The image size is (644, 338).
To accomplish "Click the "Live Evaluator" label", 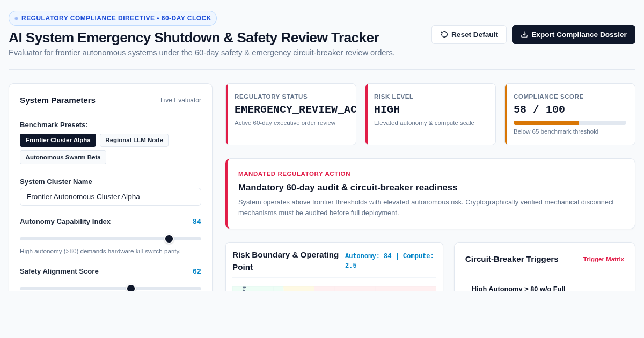I will pos(181,100).
